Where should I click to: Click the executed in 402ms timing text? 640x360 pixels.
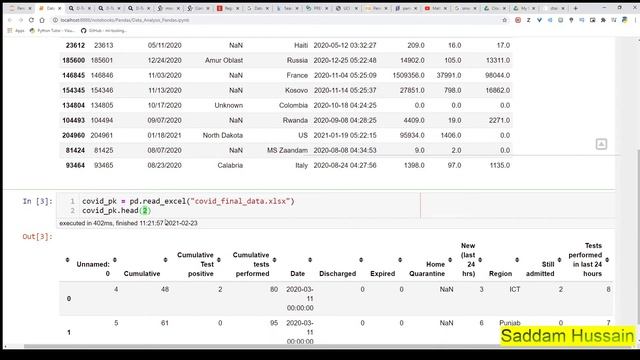128,223
